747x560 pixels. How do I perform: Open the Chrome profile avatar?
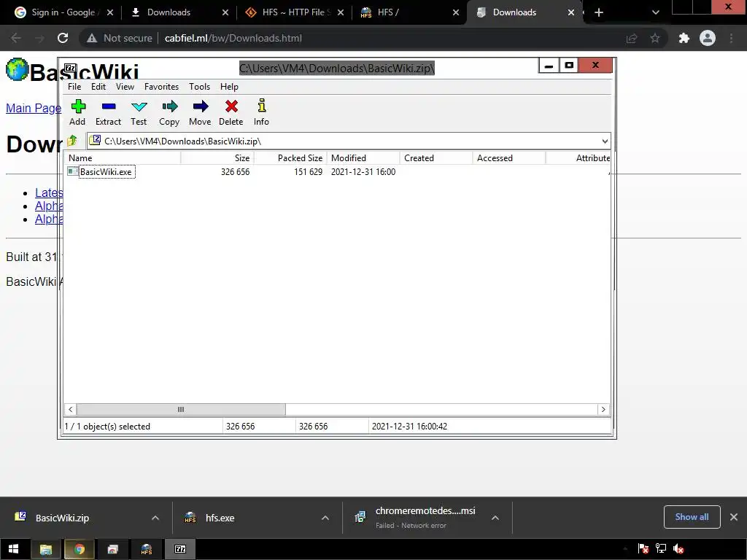point(708,38)
